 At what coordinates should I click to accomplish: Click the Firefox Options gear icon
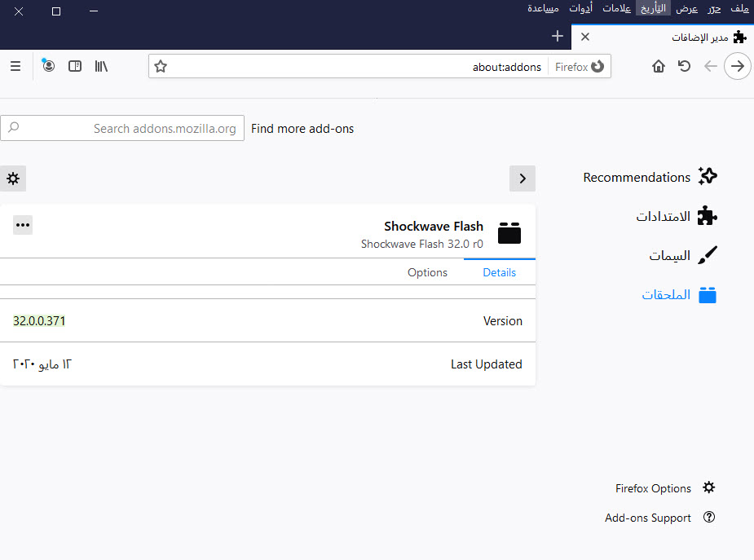click(709, 487)
